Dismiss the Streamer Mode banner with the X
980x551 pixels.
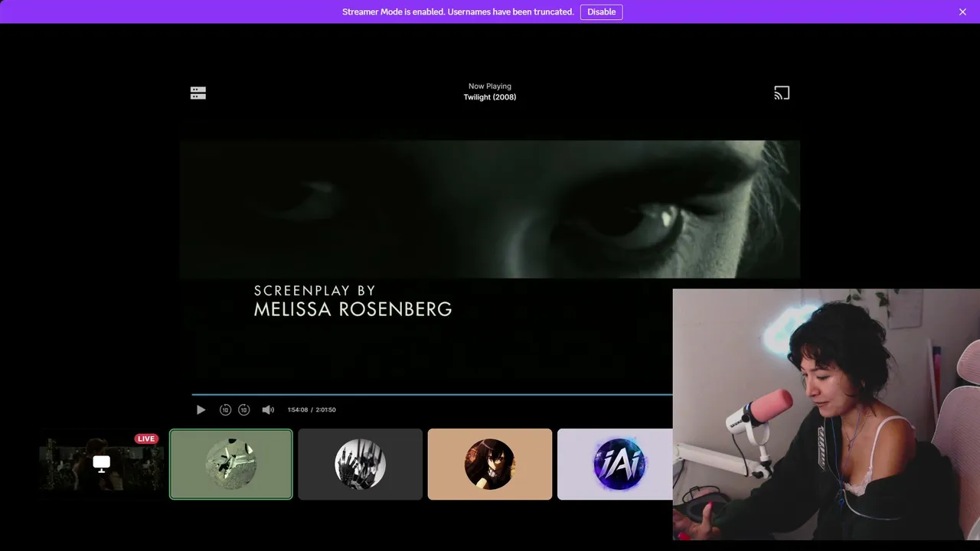click(x=962, y=11)
